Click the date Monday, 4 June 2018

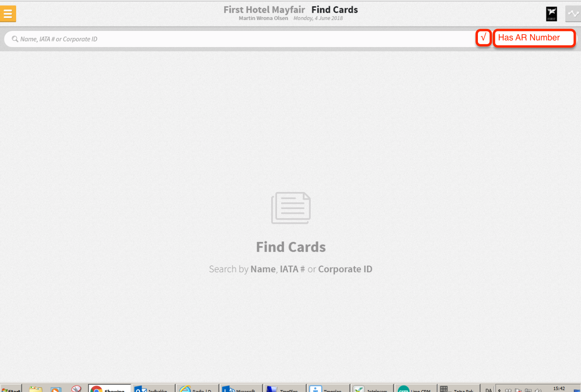tap(318, 19)
